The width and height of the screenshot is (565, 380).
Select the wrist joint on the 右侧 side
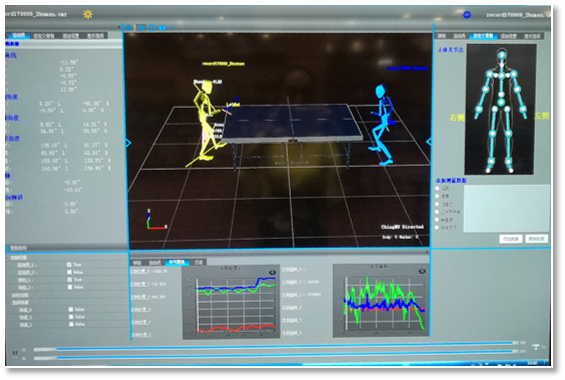[x=479, y=109]
